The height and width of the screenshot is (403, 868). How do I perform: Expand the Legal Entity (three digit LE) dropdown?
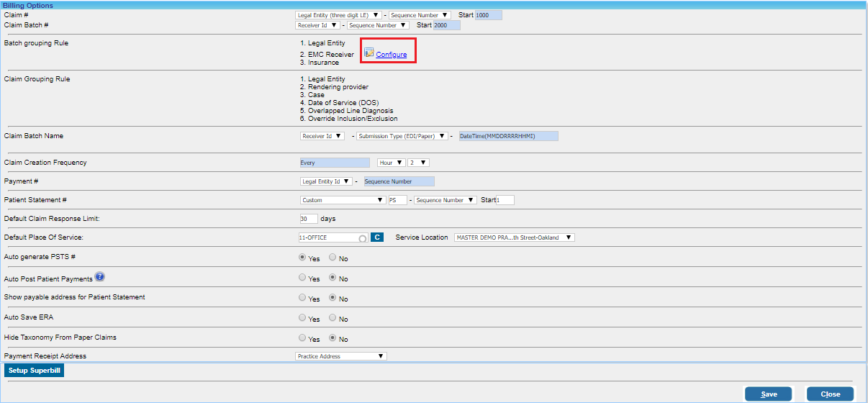[338, 15]
